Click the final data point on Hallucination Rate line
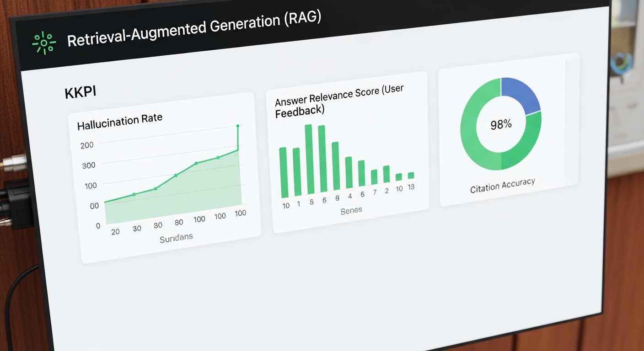This screenshot has width=644, height=351. (237, 126)
